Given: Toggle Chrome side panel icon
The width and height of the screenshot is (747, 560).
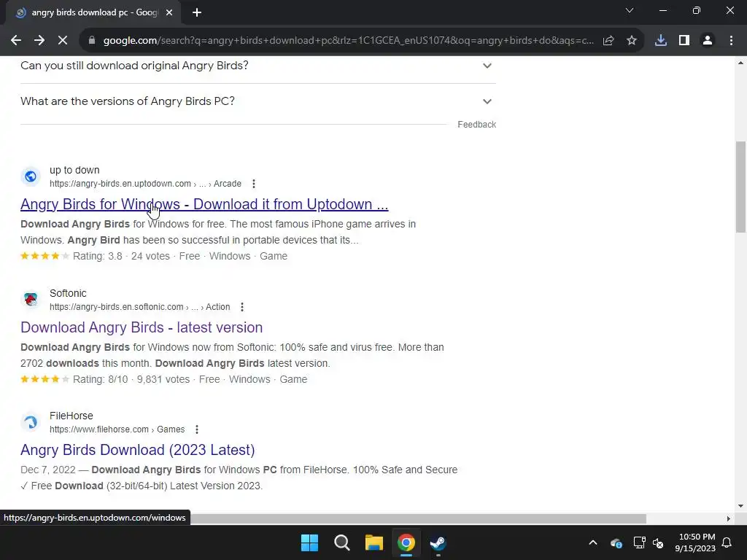Looking at the screenshot, I should point(684,41).
